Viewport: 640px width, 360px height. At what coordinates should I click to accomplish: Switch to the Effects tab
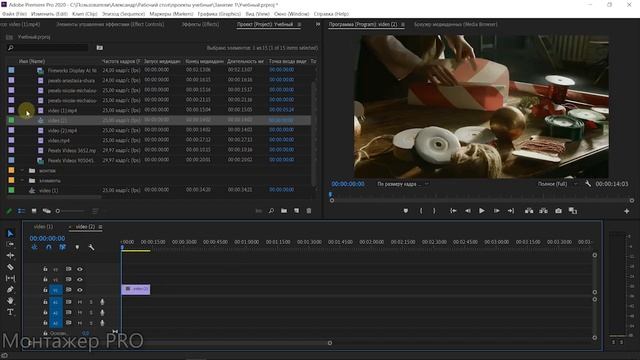[x=200, y=24]
